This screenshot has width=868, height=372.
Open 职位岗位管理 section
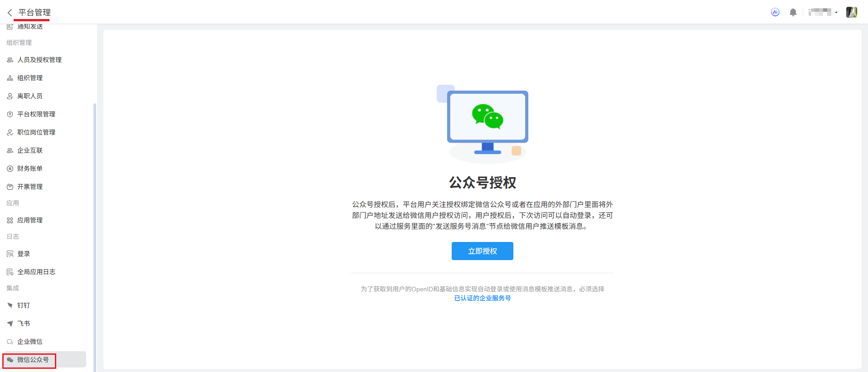(x=36, y=132)
